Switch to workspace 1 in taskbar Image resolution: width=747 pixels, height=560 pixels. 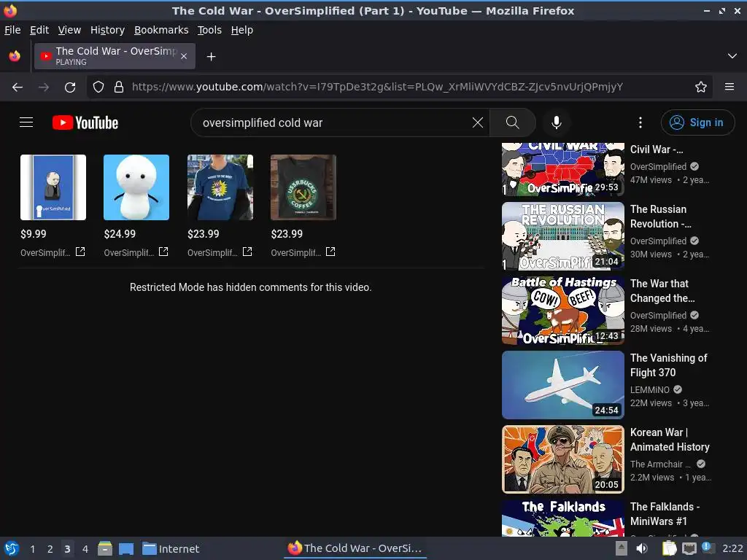(32, 549)
